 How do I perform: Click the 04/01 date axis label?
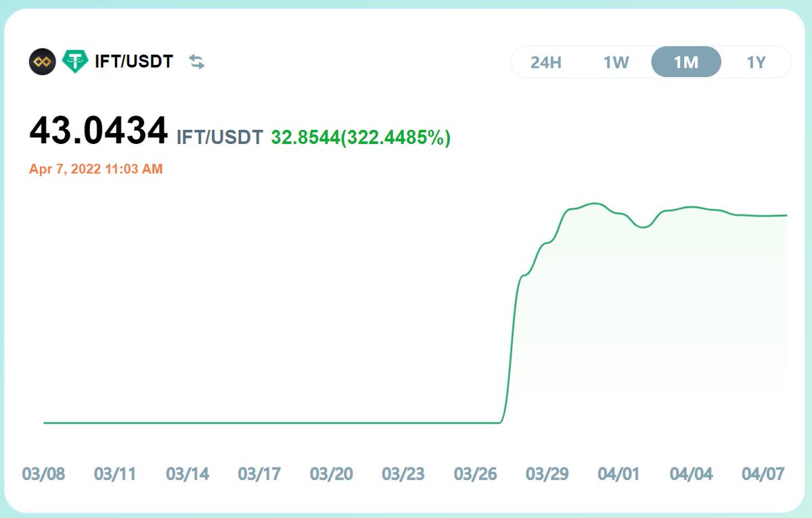618,474
